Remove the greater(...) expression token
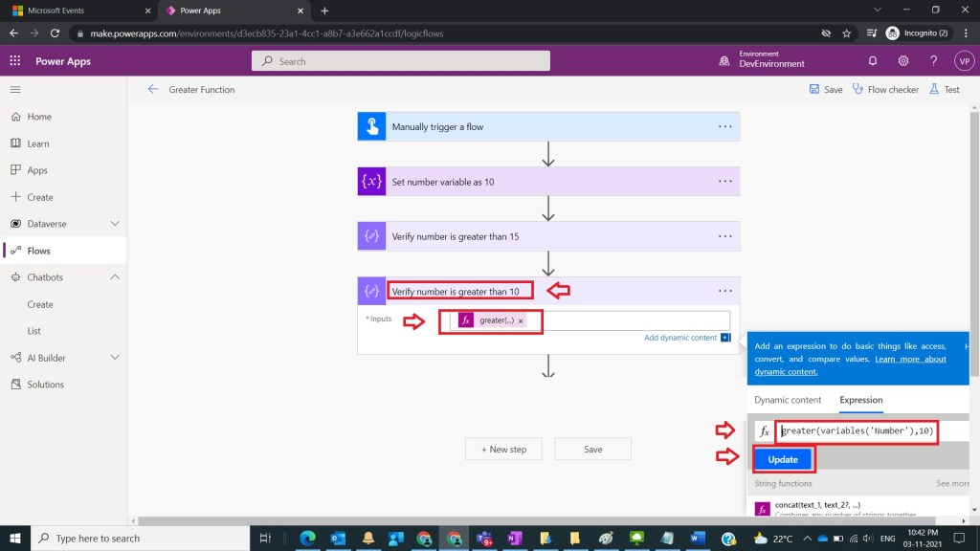The height and width of the screenshot is (551, 980). 521,321
